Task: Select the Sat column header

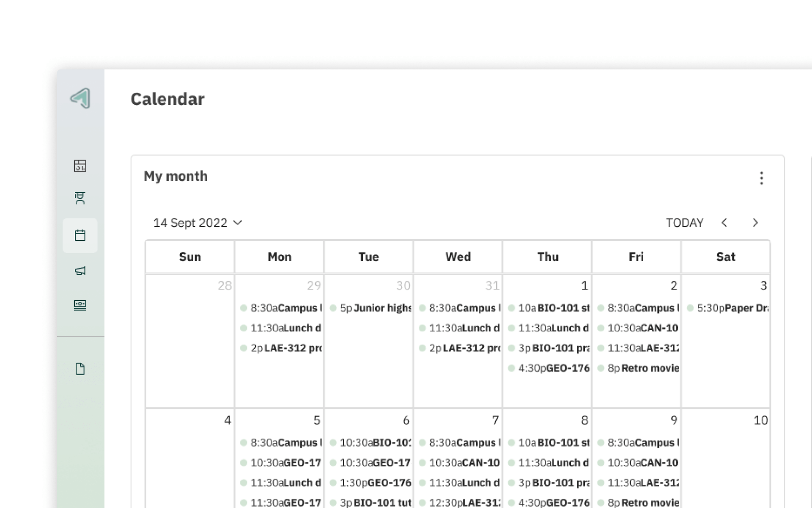Action: pos(726,257)
